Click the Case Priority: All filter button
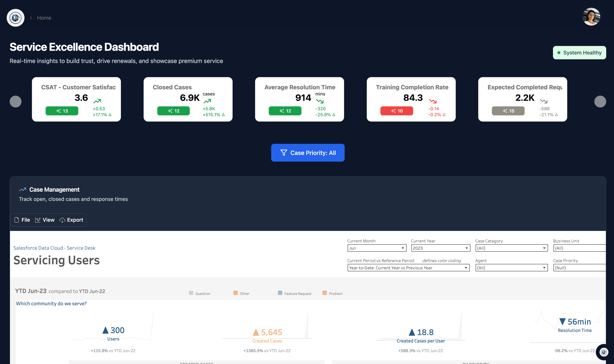The height and width of the screenshot is (364, 614). tap(308, 153)
